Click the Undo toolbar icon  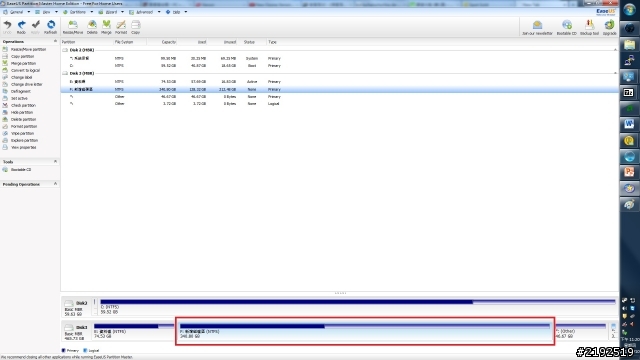point(7,25)
